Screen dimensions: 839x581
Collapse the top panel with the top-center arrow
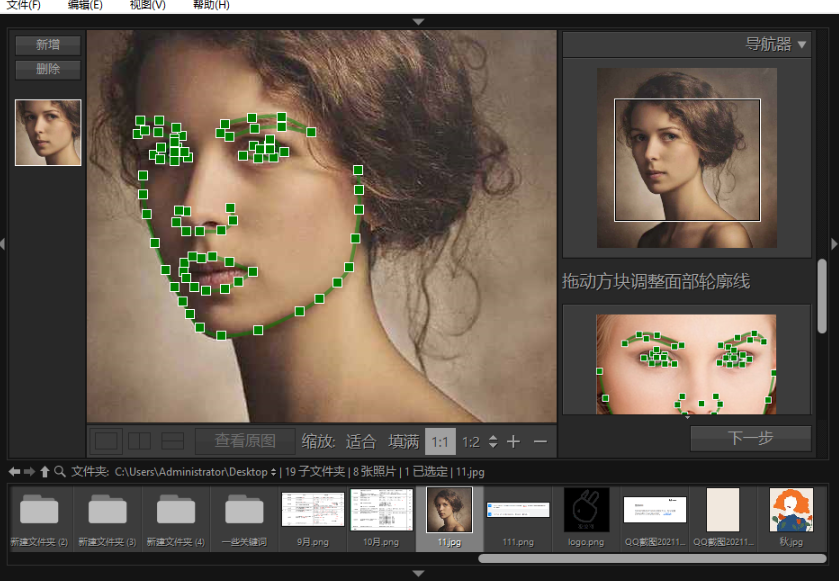pos(419,21)
